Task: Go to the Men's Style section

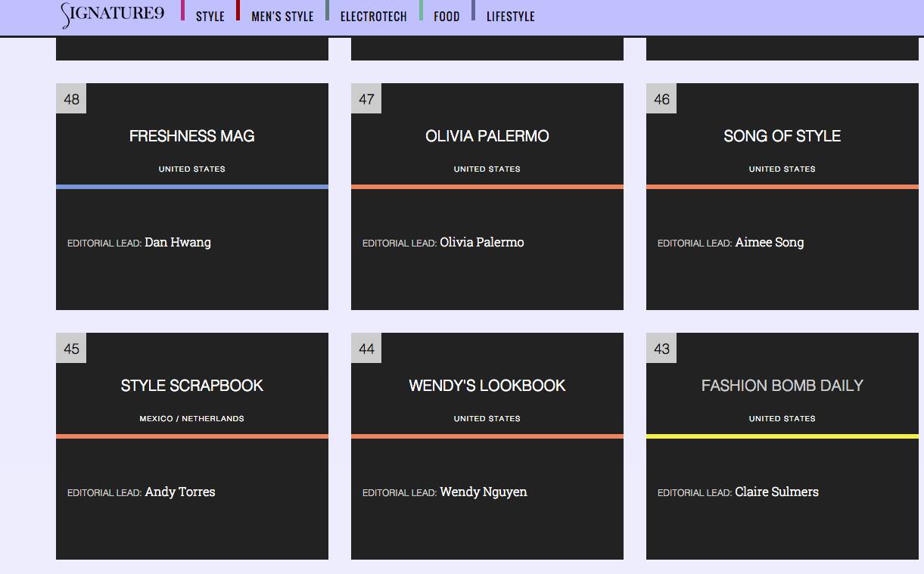Action: tap(282, 17)
